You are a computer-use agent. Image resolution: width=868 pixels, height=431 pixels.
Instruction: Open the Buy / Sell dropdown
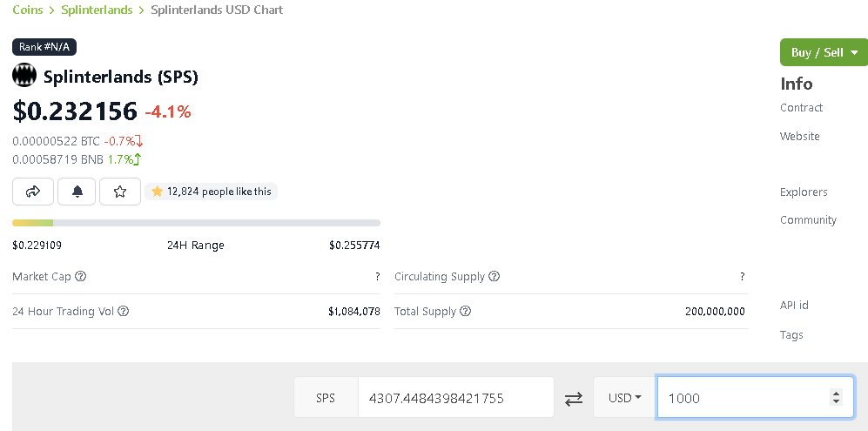tap(824, 52)
